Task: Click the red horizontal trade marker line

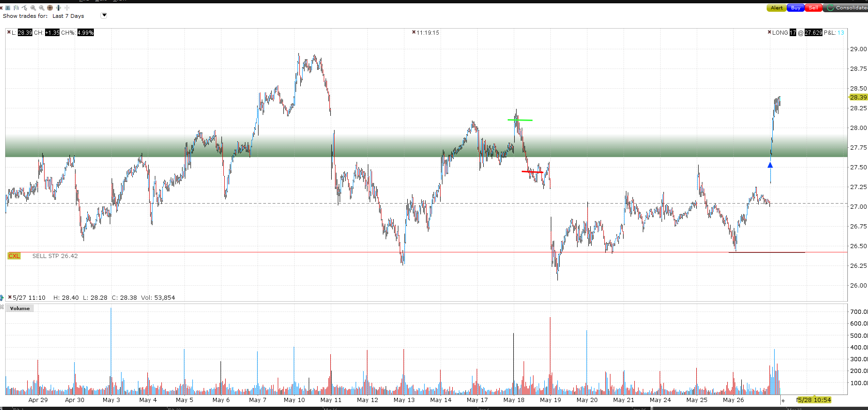Action: coord(532,172)
